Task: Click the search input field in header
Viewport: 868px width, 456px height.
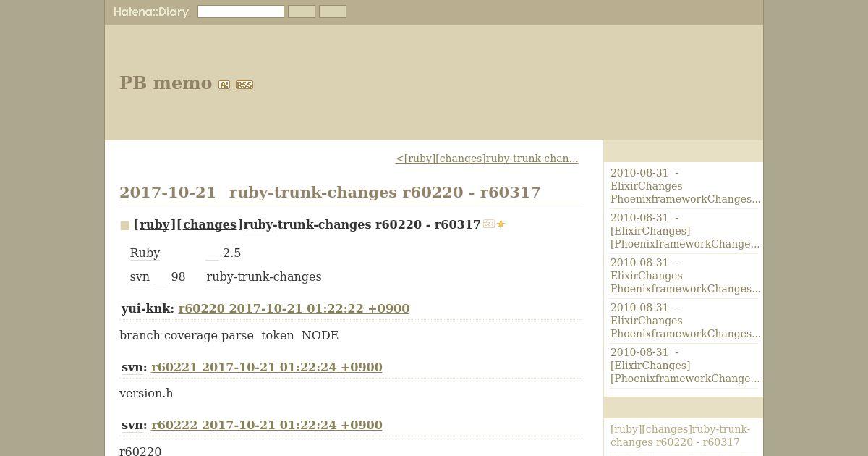Action: [241, 12]
